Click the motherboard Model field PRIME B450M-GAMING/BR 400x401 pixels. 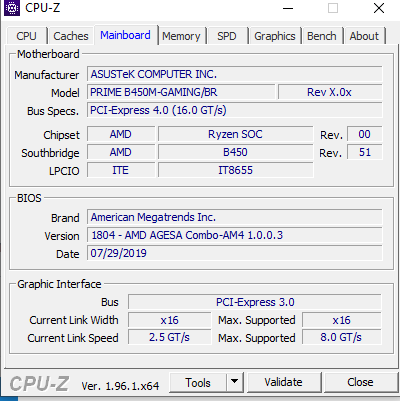(181, 92)
